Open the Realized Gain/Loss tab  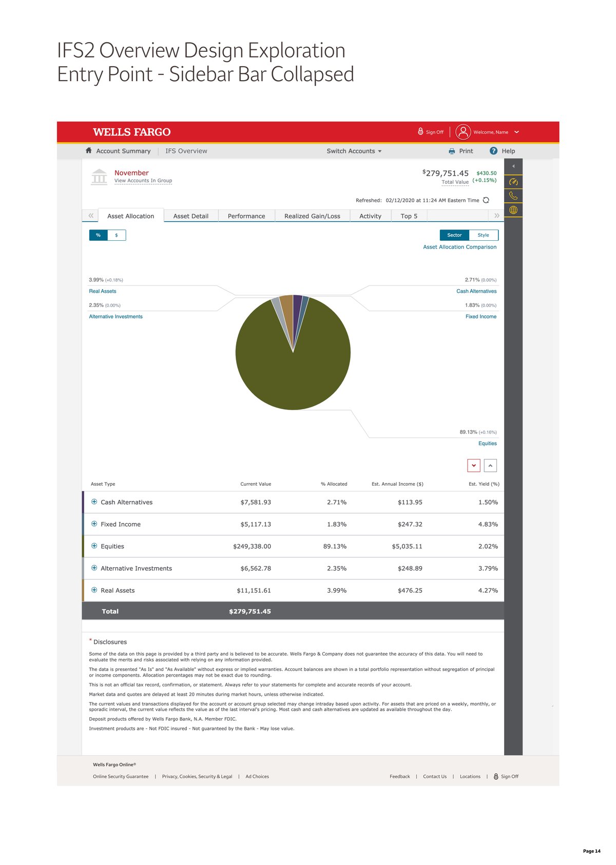pyautogui.click(x=312, y=216)
